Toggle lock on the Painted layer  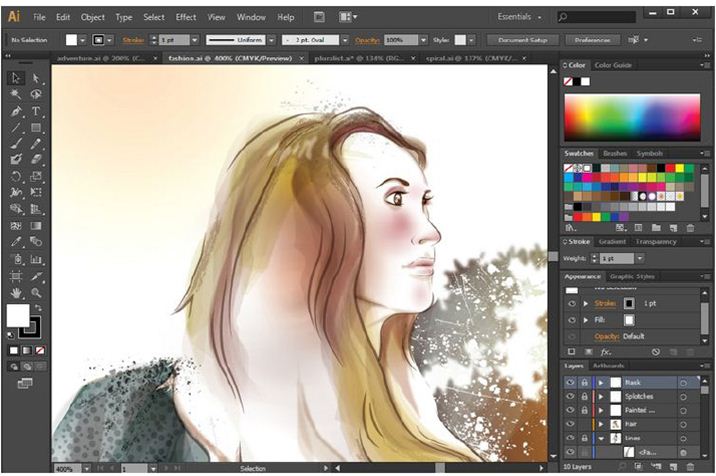(x=584, y=410)
